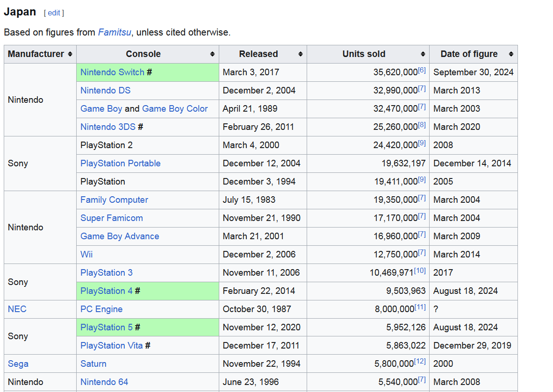
Task: Follow the Famitsu link
Action: tap(115, 32)
